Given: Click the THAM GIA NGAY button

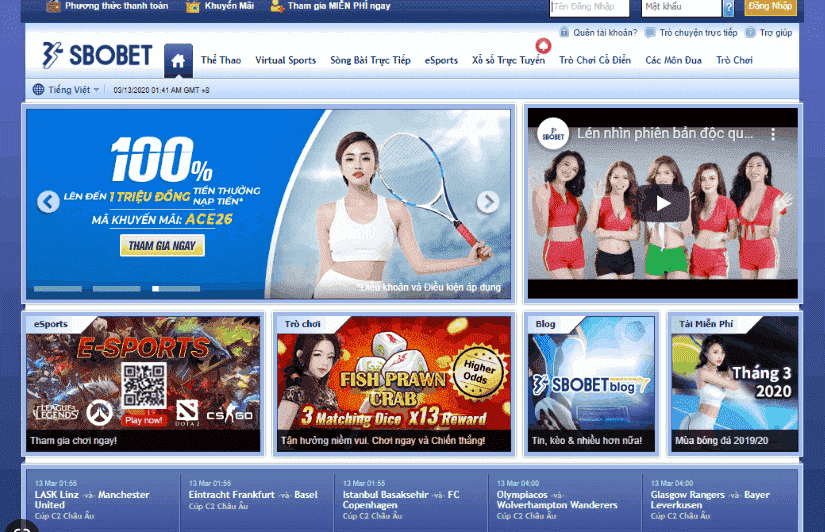Looking at the screenshot, I should click(162, 246).
